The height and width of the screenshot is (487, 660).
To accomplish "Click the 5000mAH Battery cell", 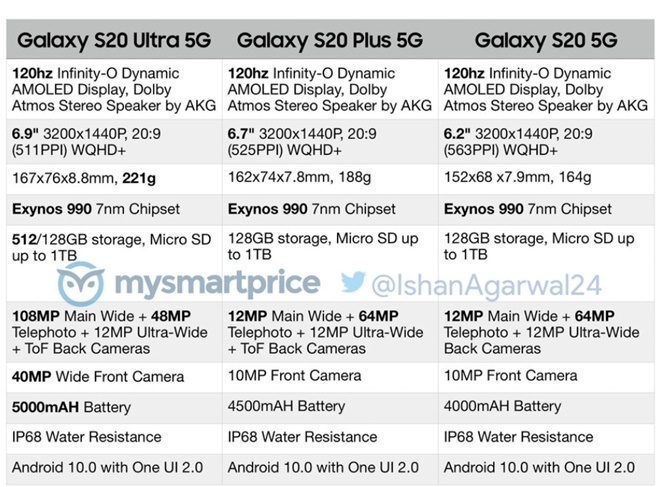I will tap(114, 407).
